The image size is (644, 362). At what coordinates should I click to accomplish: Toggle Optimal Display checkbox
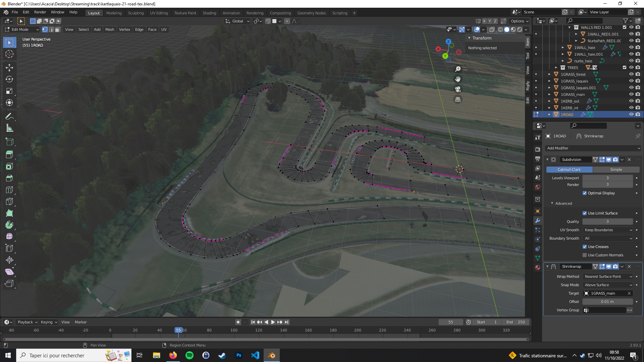point(585,193)
